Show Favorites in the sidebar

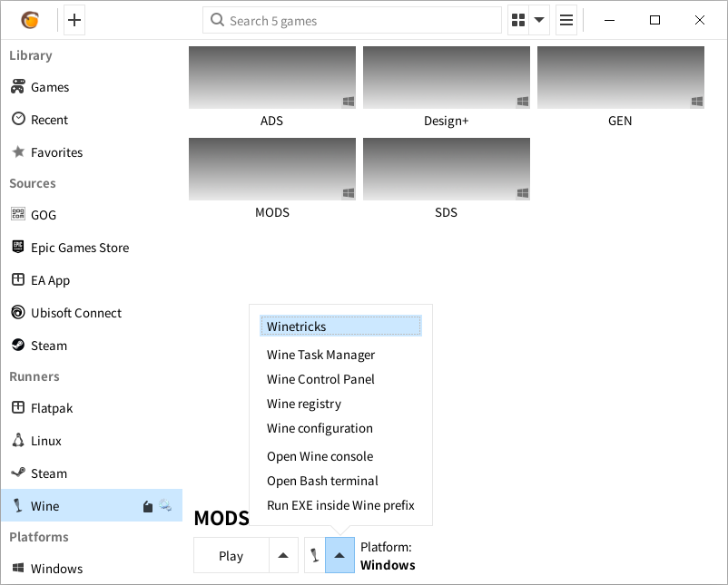tap(92, 152)
